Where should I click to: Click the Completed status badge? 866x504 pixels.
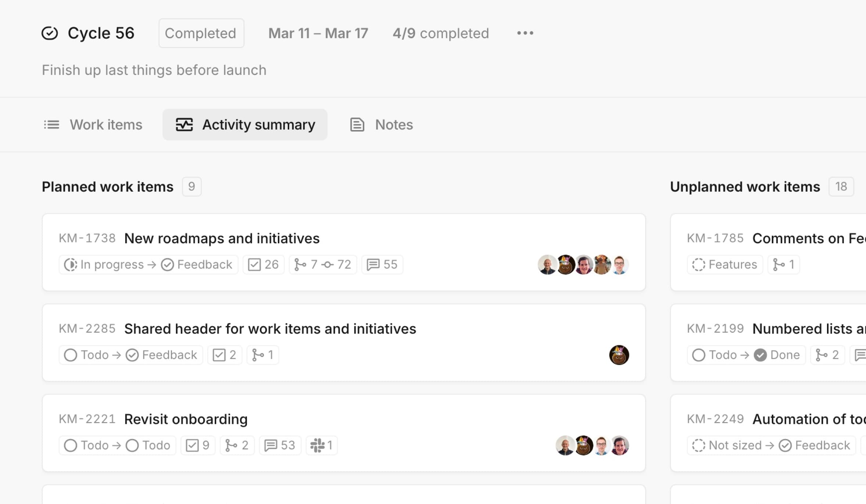[x=201, y=33]
